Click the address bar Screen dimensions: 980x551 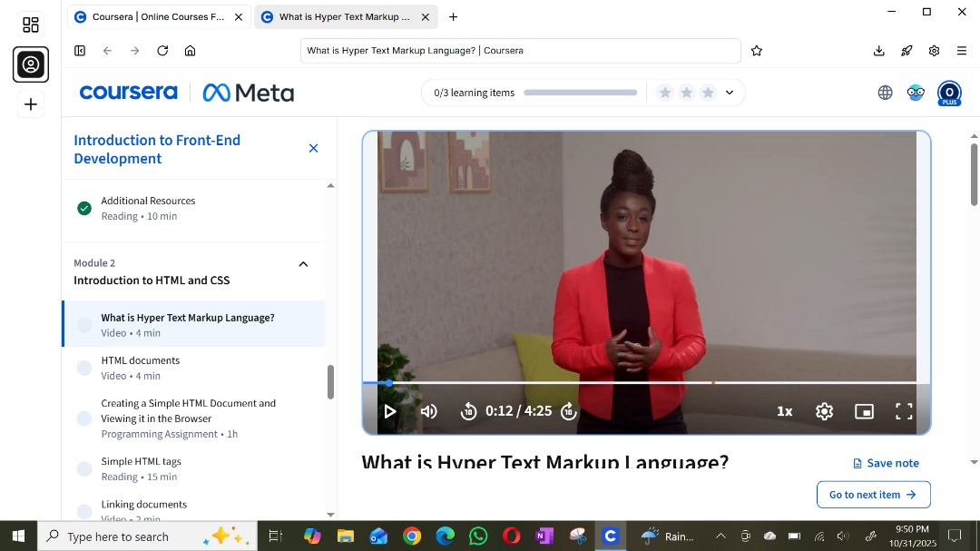pos(521,51)
